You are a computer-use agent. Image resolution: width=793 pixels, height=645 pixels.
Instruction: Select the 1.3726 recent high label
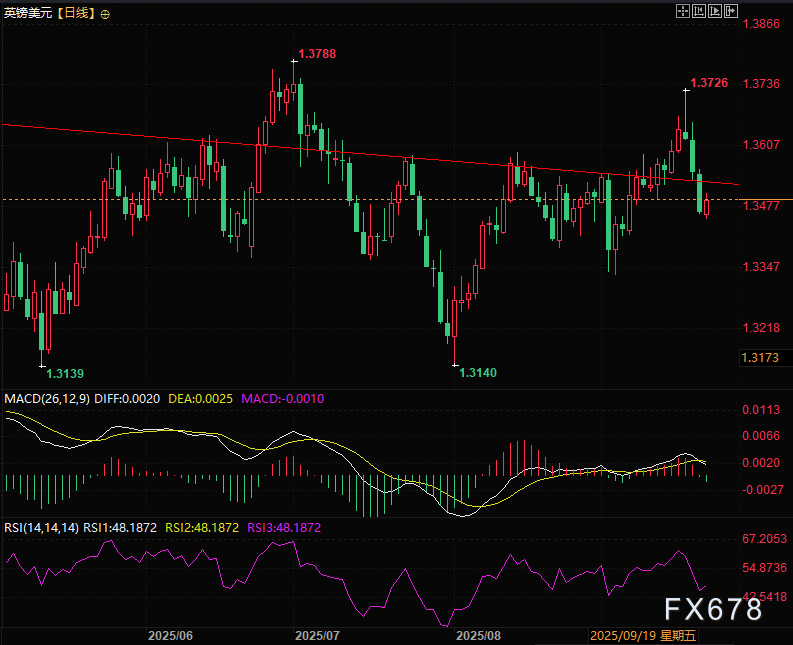(x=708, y=82)
